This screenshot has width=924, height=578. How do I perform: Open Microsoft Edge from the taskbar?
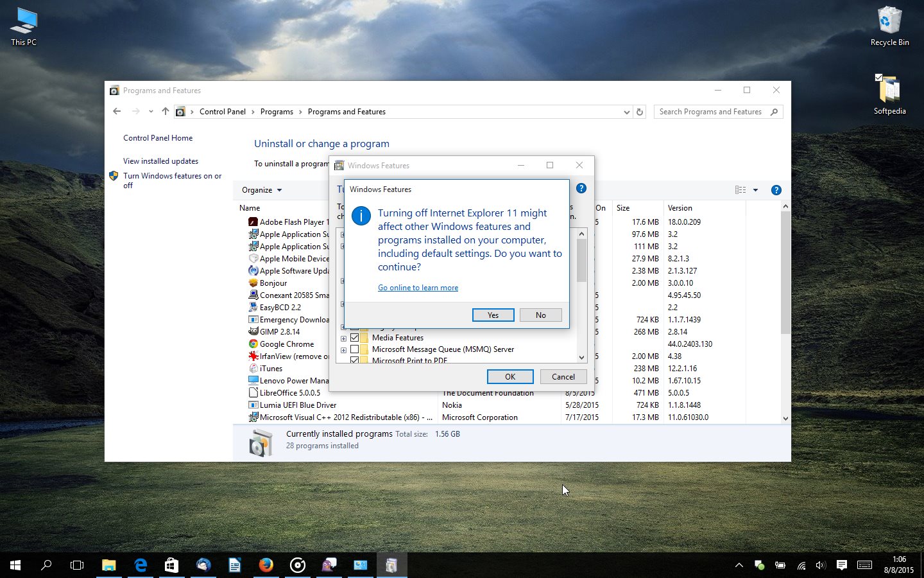point(140,565)
